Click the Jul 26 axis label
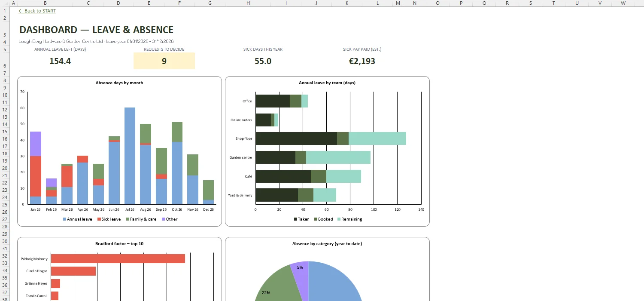The image size is (644, 301). (x=130, y=210)
